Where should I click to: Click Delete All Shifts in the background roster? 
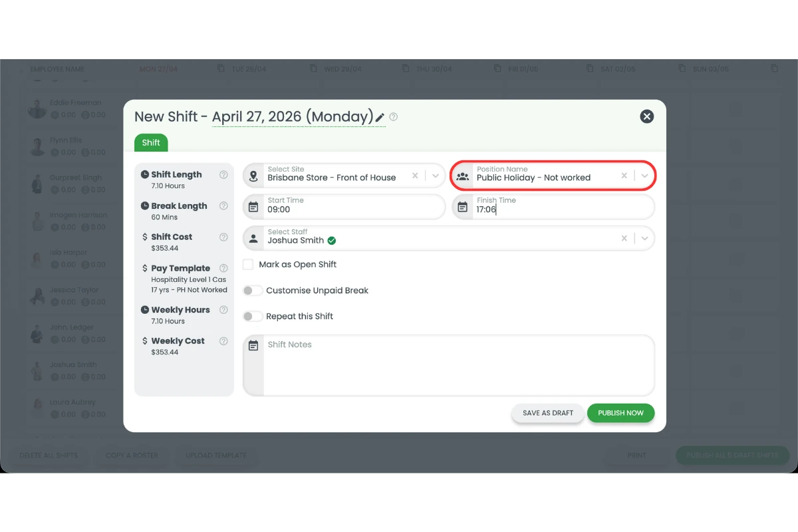point(49,456)
